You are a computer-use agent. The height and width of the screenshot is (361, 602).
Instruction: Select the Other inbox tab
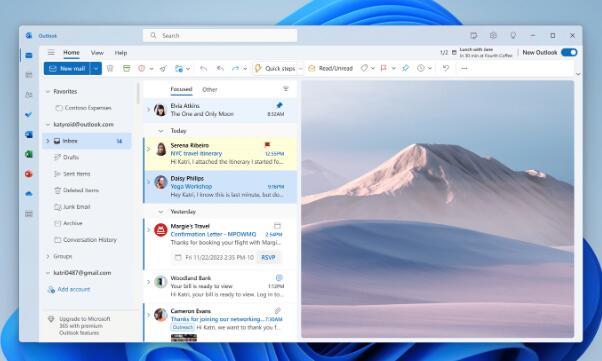pos(210,89)
